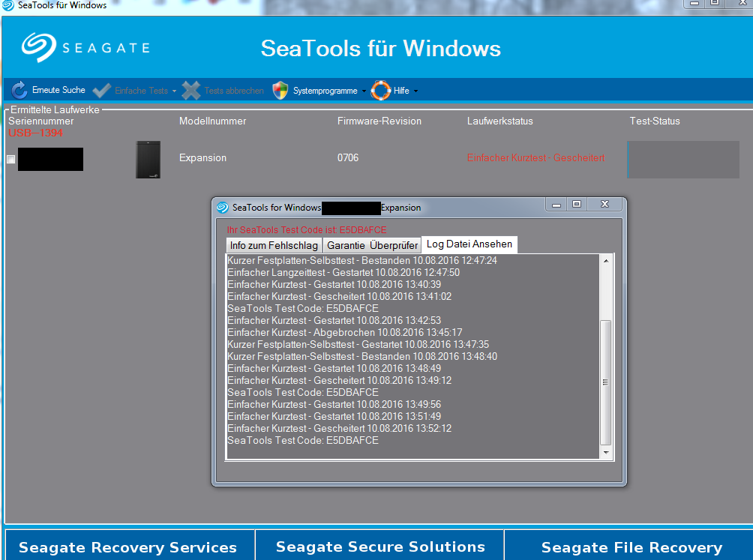
Task: Click log line 'Kurzer Festplatten-Selbsttest - Bestanden 10.08.2016 12:47:24'
Action: 362,261
